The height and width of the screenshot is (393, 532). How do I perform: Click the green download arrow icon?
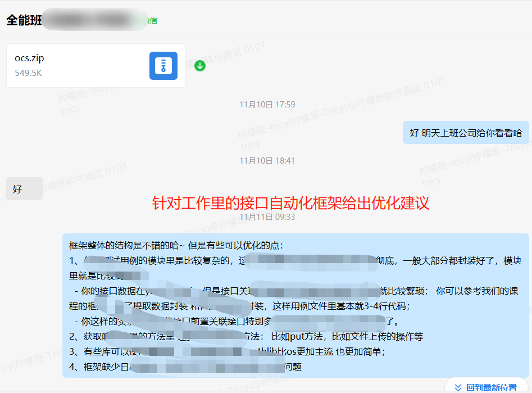[200, 66]
